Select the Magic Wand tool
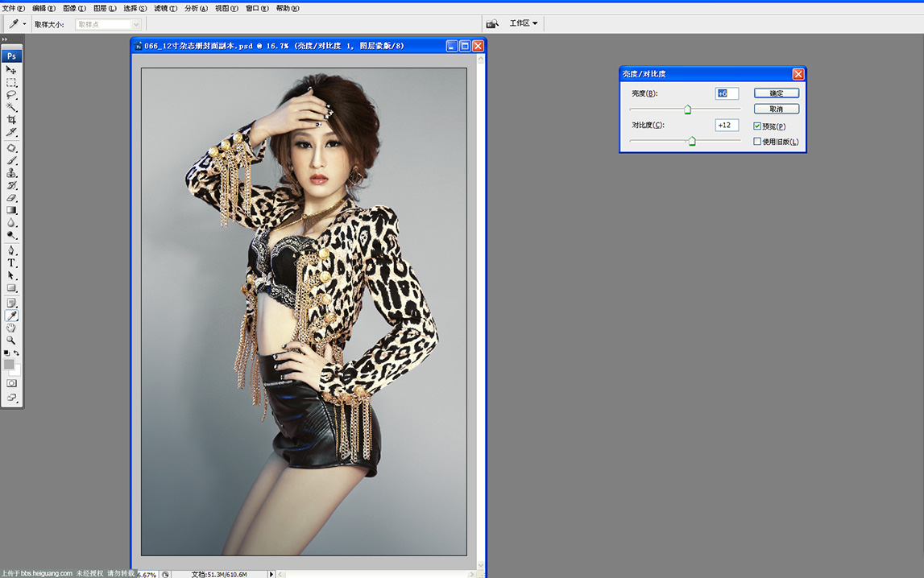Image resolution: width=924 pixels, height=578 pixels. (x=11, y=107)
